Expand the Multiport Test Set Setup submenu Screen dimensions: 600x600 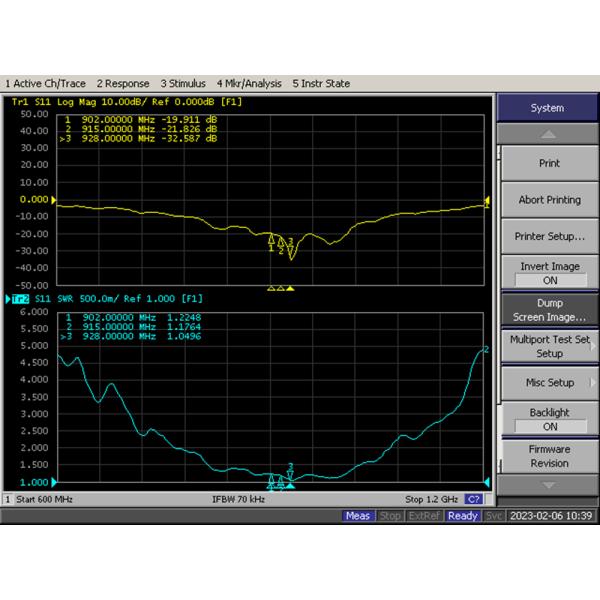point(547,346)
